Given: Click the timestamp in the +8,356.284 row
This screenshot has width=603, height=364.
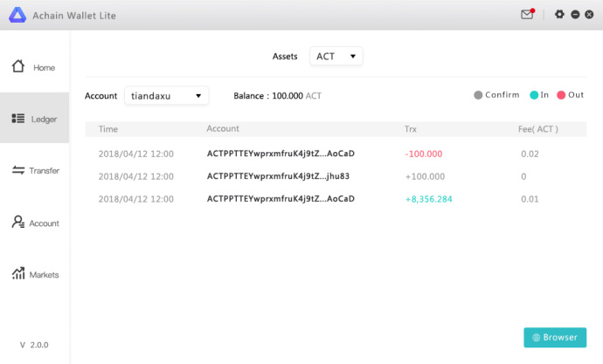Looking at the screenshot, I should pyautogui.click(x=136, y=199).
